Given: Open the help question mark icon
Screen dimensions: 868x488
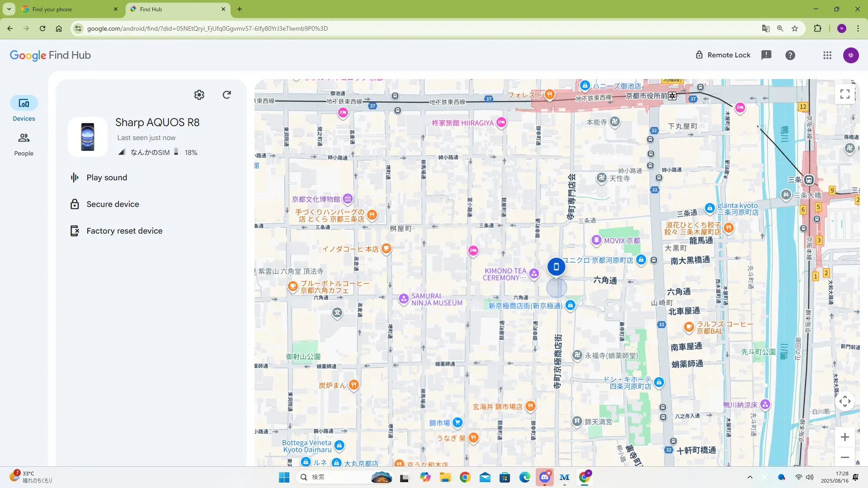Looking at the screenshot, I should [x=790, y=55].
